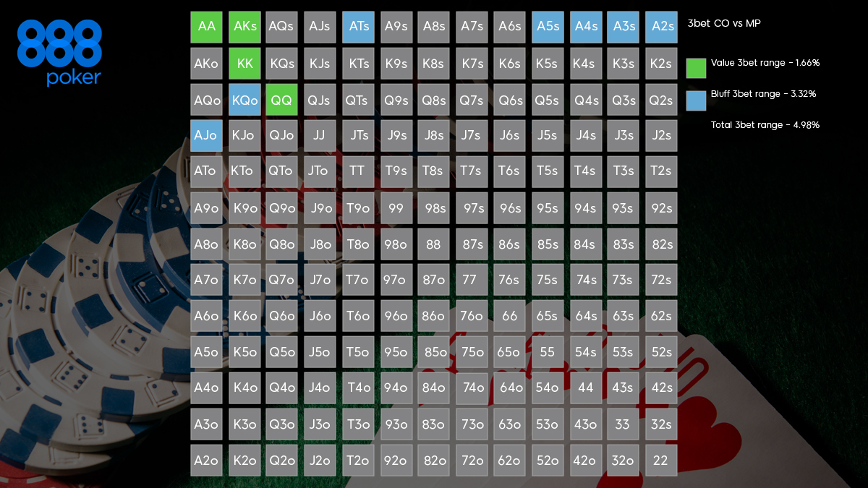
Task: Choose the 76s hand cell
Action: click(x=509, y=280)
